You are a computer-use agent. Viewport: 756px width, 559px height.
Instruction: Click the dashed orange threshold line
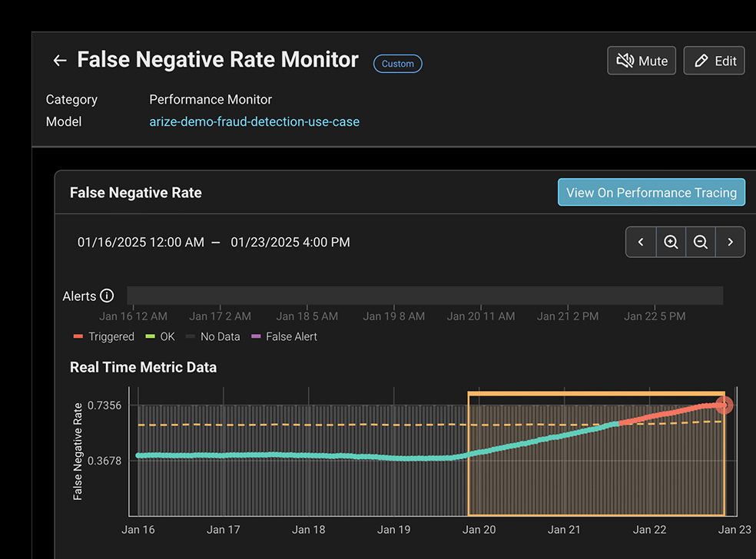click(x=307, y=425)
